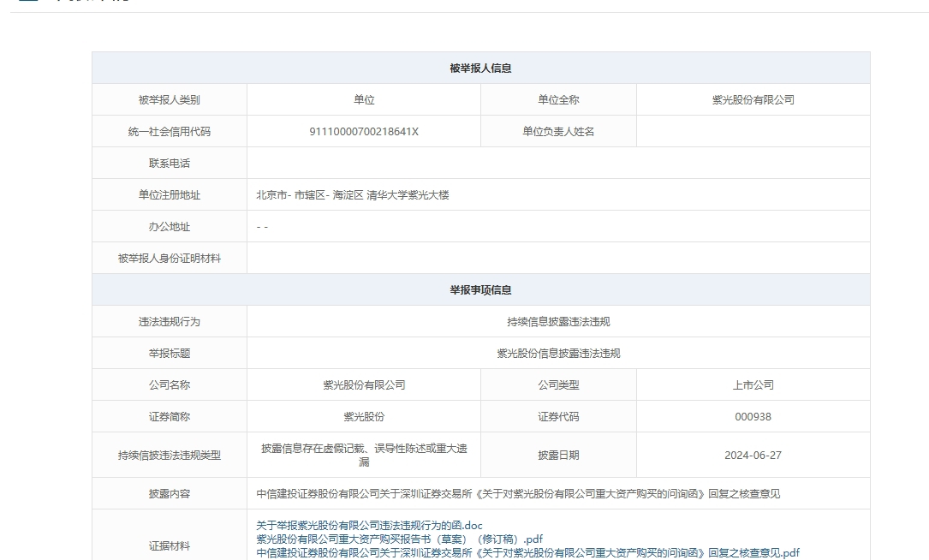The height and width of the screenshot is (560, 929).
Task: Click the 被举报人类别 label
Action: (170, 100)
